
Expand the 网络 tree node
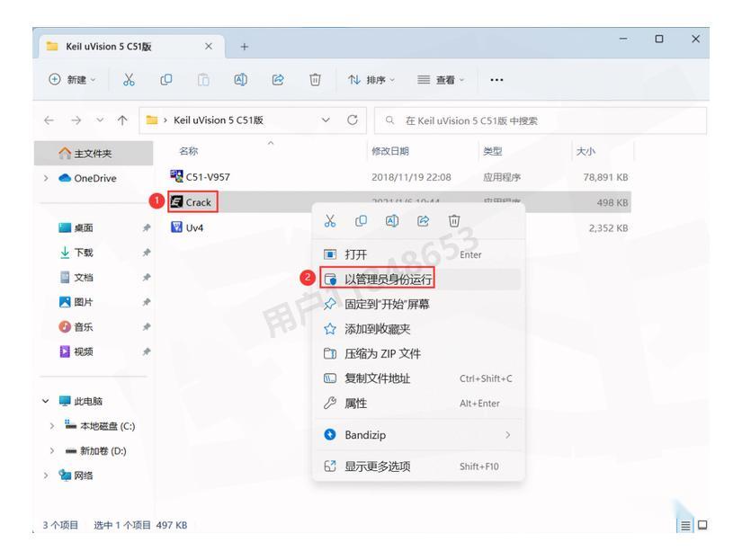(x=46, y=476)
